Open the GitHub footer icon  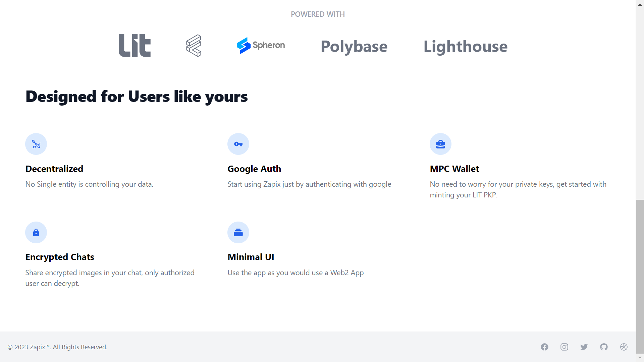click(x=604, y=347)
